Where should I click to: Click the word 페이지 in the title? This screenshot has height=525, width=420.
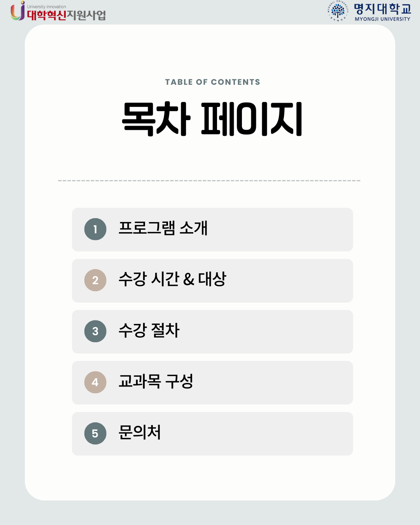(252, 119)
